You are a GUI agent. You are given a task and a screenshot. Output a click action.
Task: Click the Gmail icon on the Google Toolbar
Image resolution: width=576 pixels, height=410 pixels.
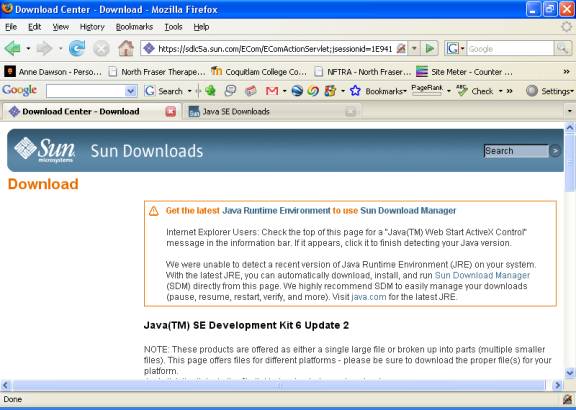click(x=271, y=91)
